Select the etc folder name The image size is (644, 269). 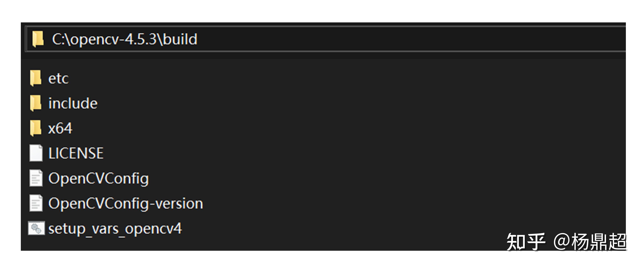[59, 78]
